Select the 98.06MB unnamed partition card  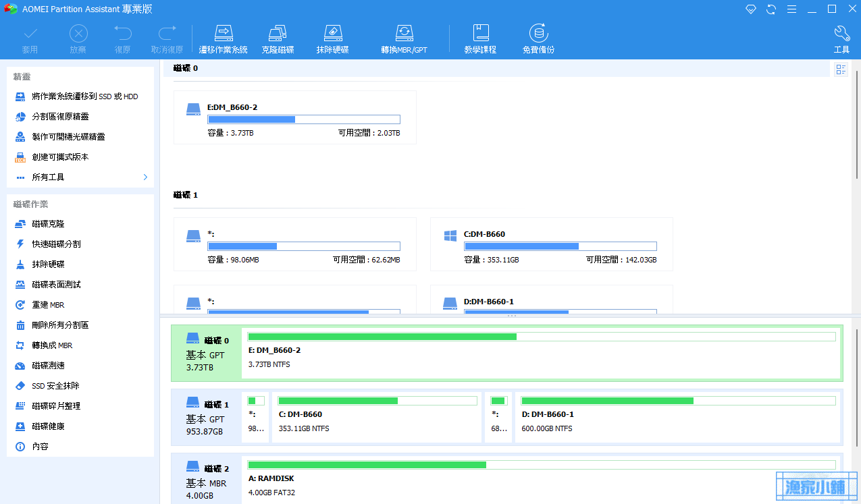(x=295, y=244)
